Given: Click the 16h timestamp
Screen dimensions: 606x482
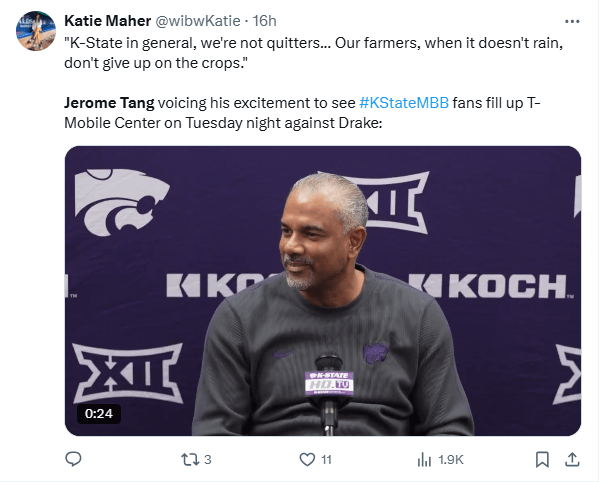Looking at the screenshot, I should coord(265,20).
